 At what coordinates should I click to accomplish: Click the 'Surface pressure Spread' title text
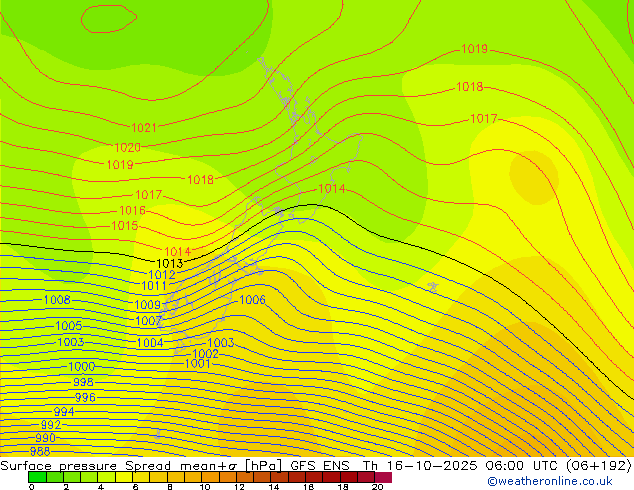pos(85,466)
